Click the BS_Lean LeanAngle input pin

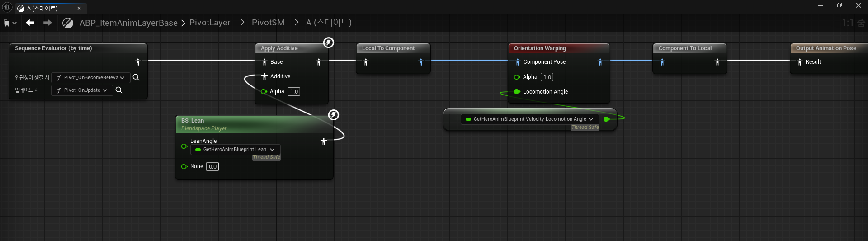pos(184,146)
